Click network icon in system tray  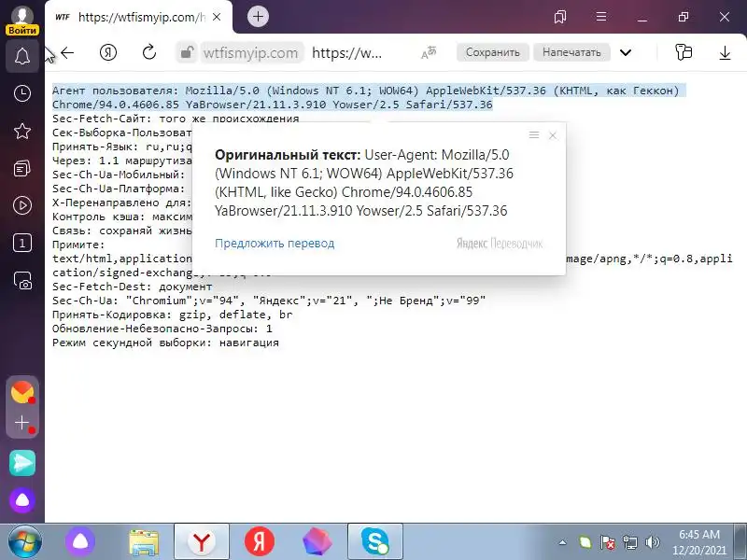coord(629,542)
